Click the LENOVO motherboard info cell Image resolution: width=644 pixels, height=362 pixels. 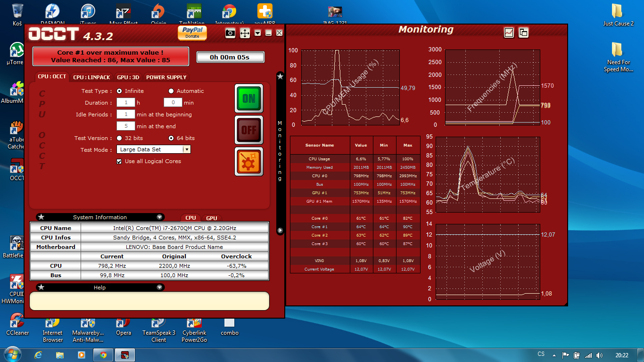[x=174, y=247]
